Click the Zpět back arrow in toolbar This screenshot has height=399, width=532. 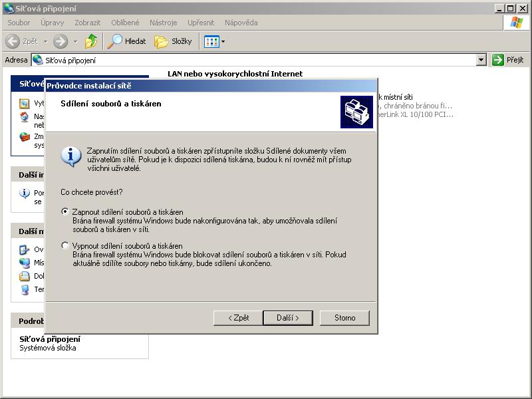pos(13,41)
